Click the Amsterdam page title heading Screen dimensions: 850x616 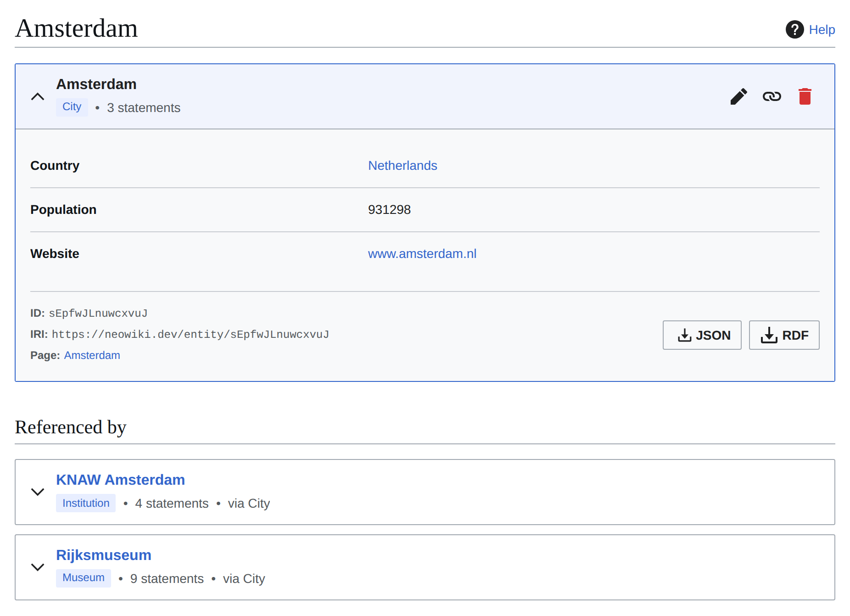point(76,28)
